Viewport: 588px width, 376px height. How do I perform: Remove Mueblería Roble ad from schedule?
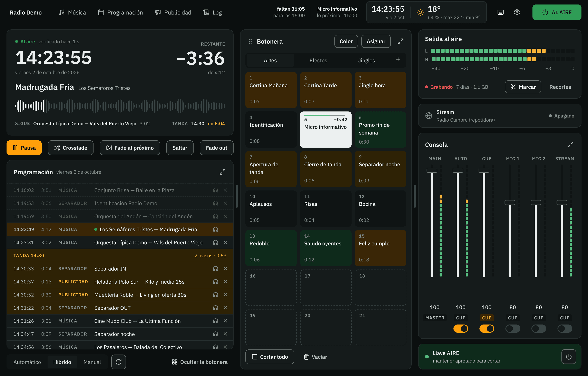tap(225, 295)
